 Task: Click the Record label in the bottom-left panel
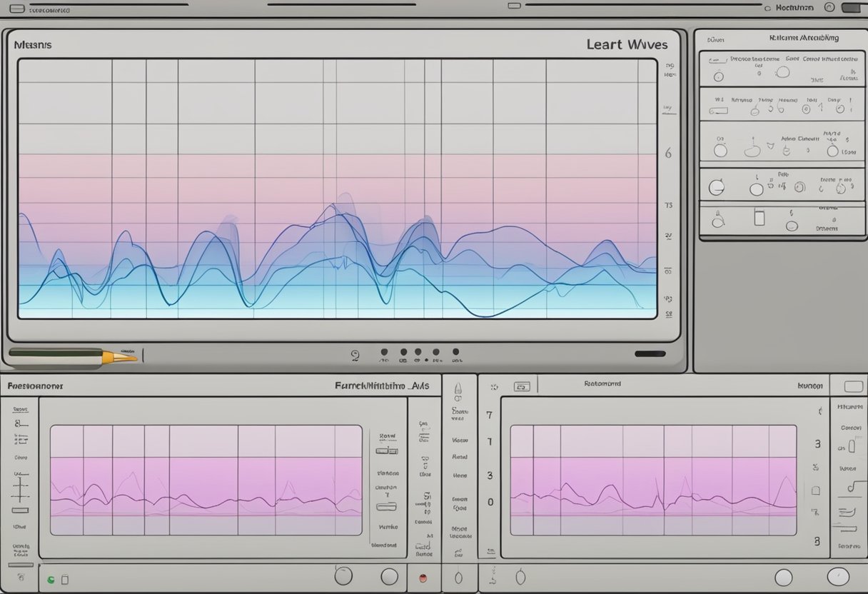(x=20, y=410)
